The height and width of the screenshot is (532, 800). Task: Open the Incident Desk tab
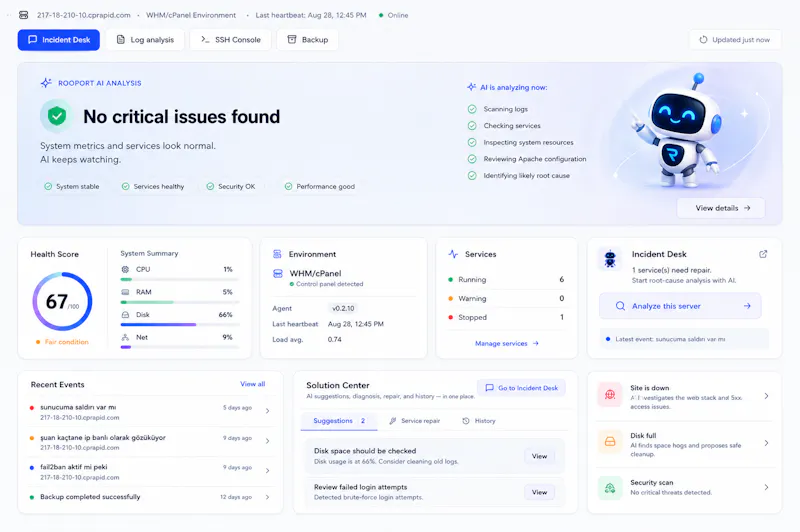pyautogui.click(x=59, y=40)
